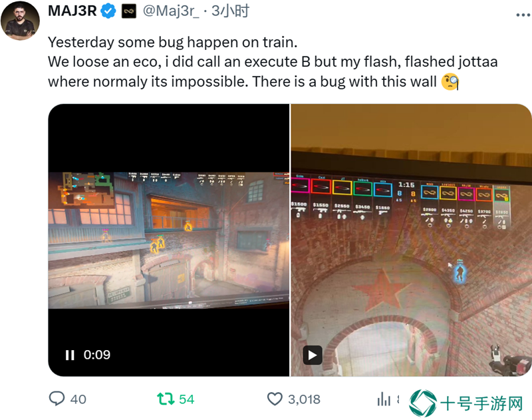This screenshot has width=532, height=420.
Task: Pause the left video at 0:09
Action: pyautogui.click(x=70, y=355)
